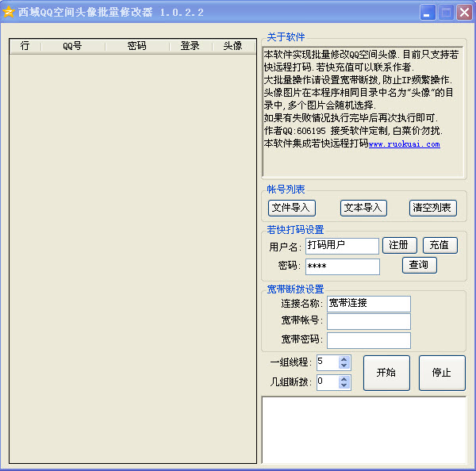The image size is (476, 471).
Task: Click the log output text box
Action: [x=364, y=430]
